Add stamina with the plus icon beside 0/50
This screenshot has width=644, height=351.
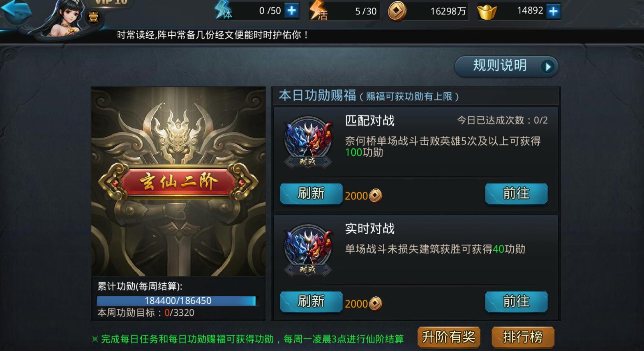[291, 11]
